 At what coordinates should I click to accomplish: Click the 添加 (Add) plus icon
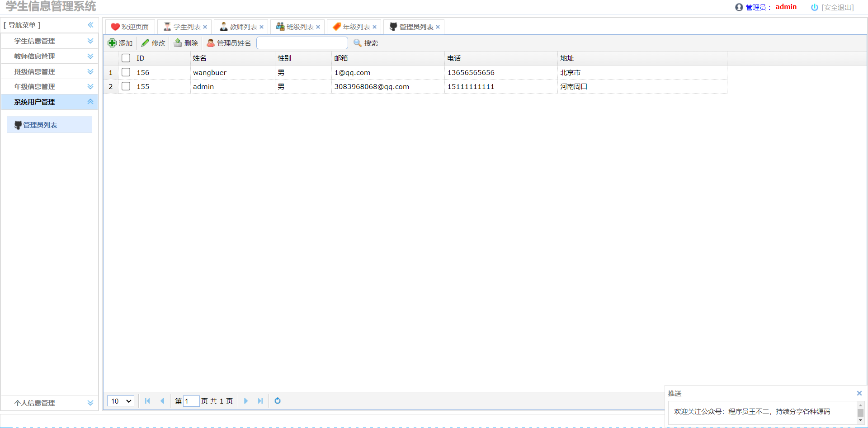coord(112,43)
